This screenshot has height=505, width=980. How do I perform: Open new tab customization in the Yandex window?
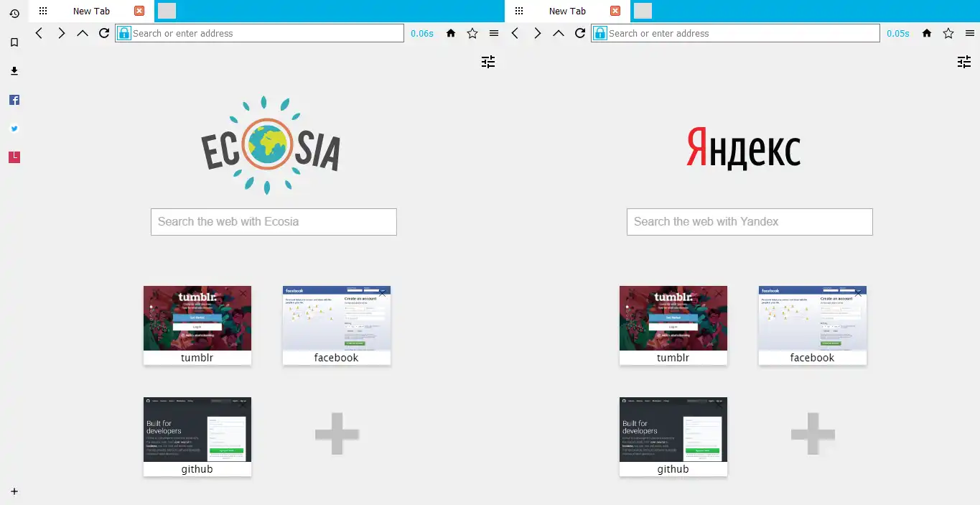pyautogui.click(x=964, y=62)
